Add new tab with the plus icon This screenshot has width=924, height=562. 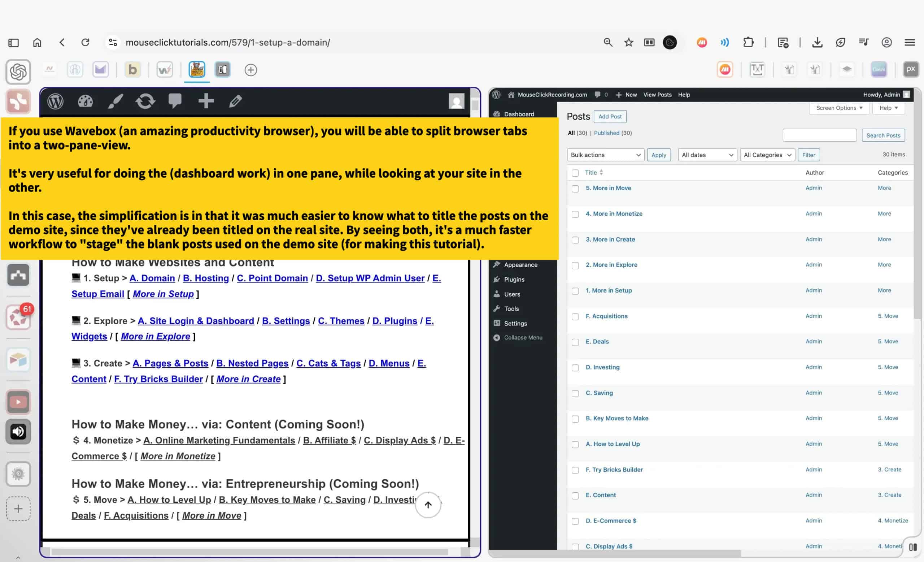250,70
